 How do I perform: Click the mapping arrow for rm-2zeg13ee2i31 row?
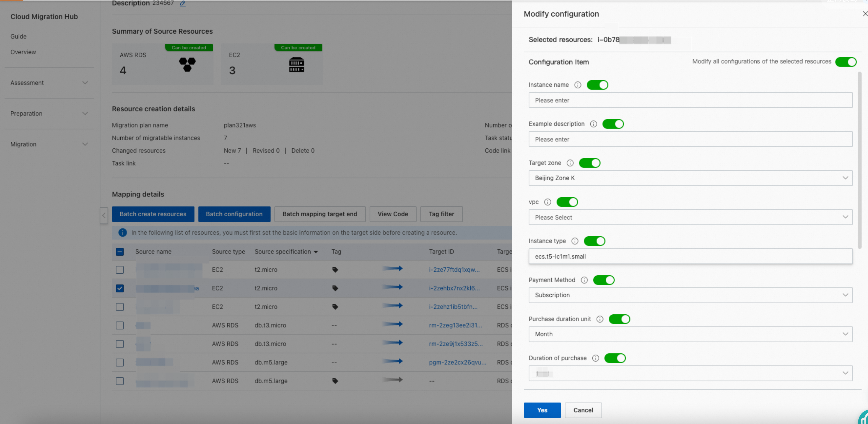393,324
